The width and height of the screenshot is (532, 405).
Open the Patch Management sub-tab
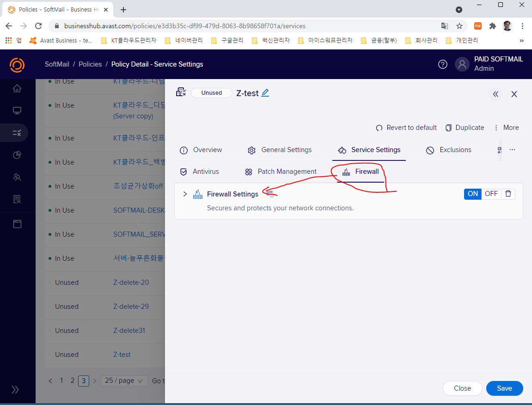[281, 172]
